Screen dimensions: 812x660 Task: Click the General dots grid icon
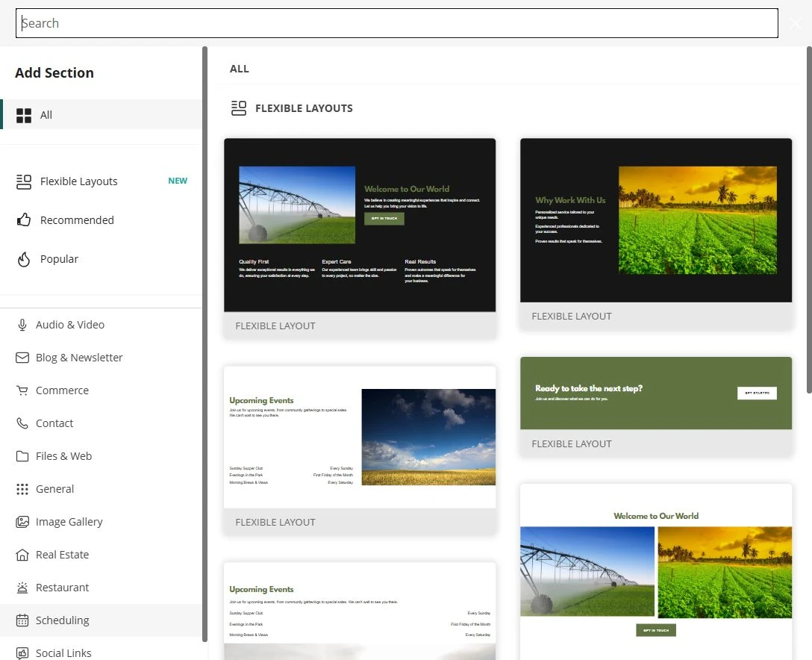22,489
